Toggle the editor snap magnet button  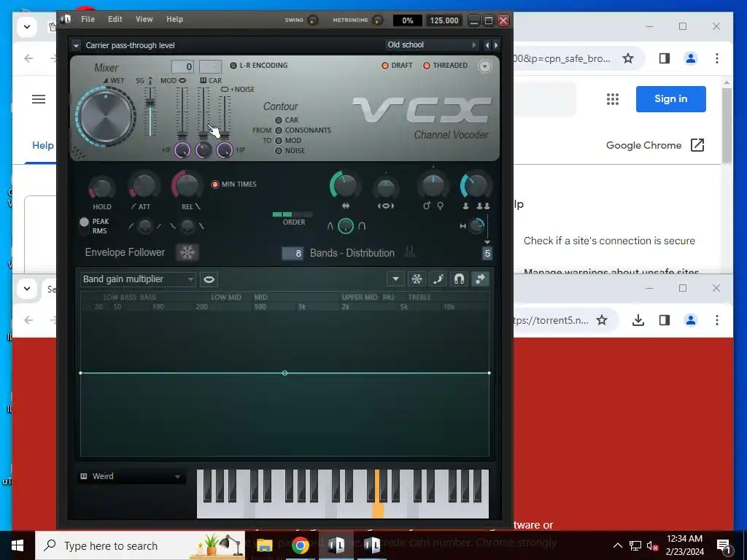460,279
